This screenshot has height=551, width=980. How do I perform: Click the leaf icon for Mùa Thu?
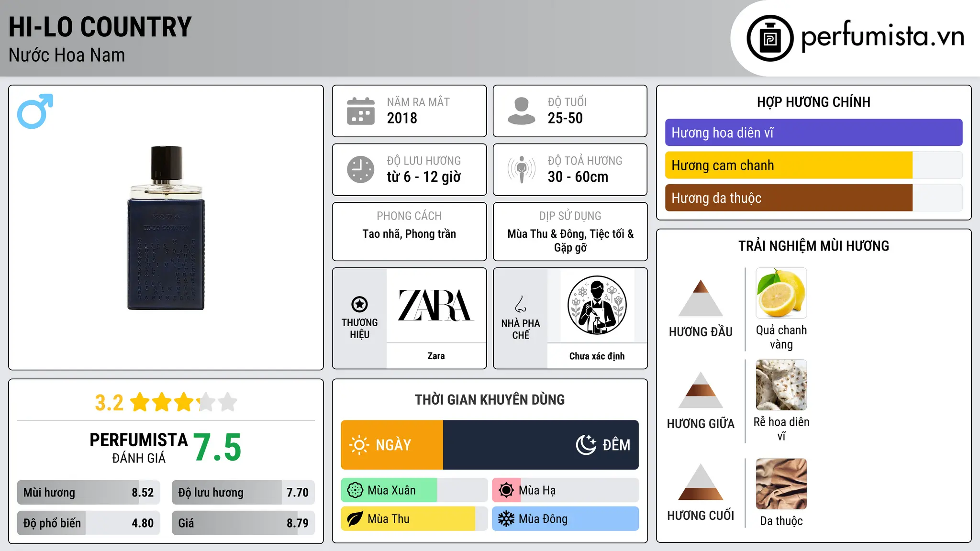[355, 519]
